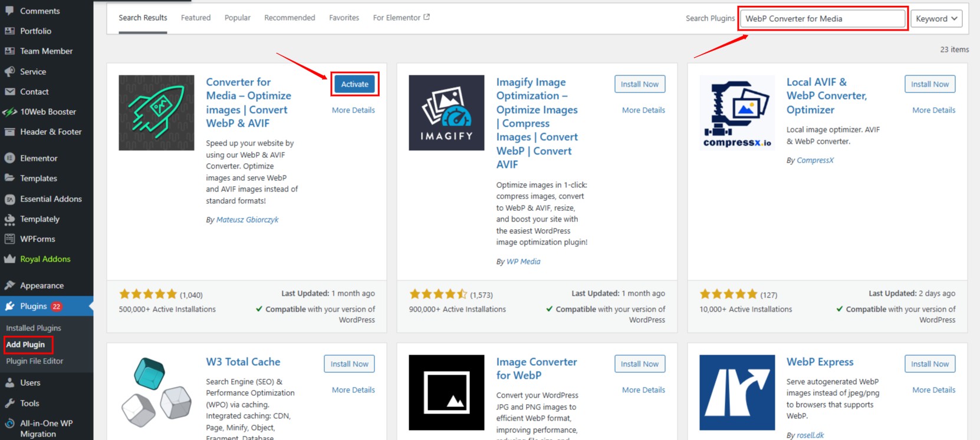Open the Converter for Media plugin title
This screenshot has width=980, height=440.
(248, 102)
